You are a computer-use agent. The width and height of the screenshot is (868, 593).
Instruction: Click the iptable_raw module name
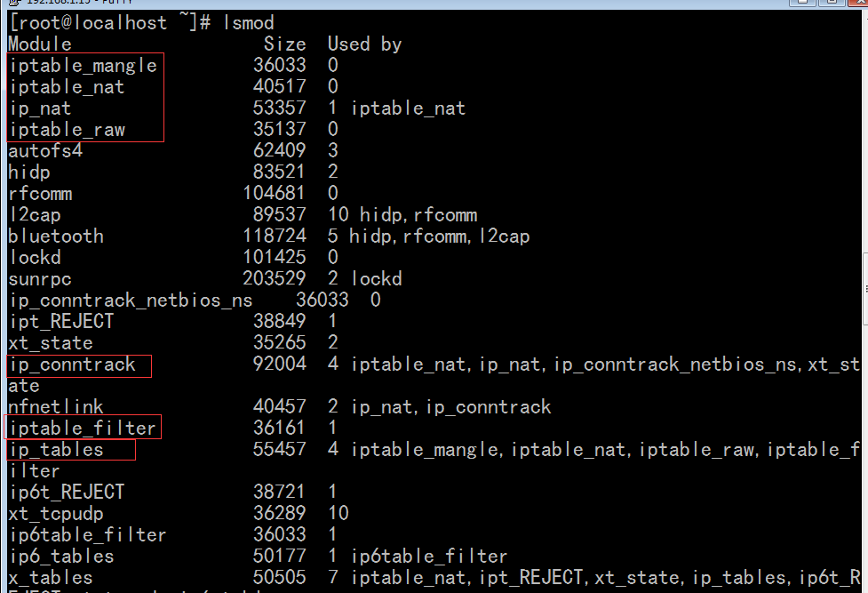68,130
